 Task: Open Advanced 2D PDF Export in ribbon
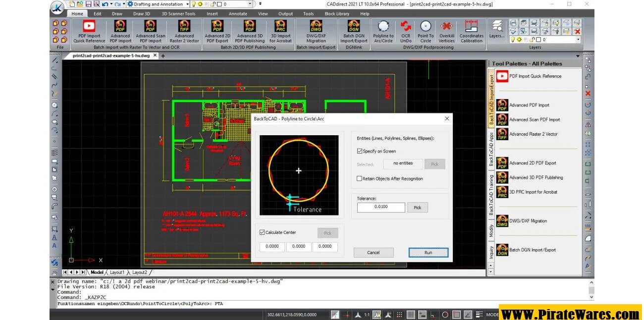[x=217, y=31]
